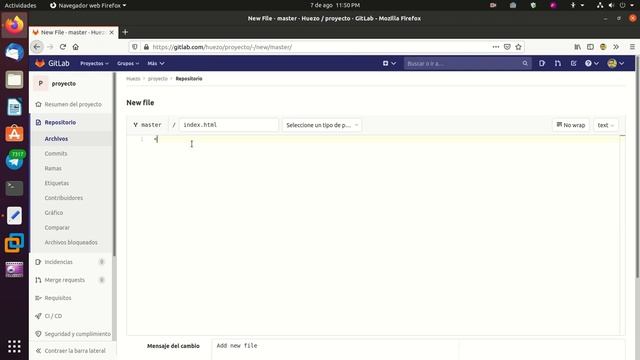Open the new item plus dropdown
This screenshot has width=640, height=360.
coord(389,63)
